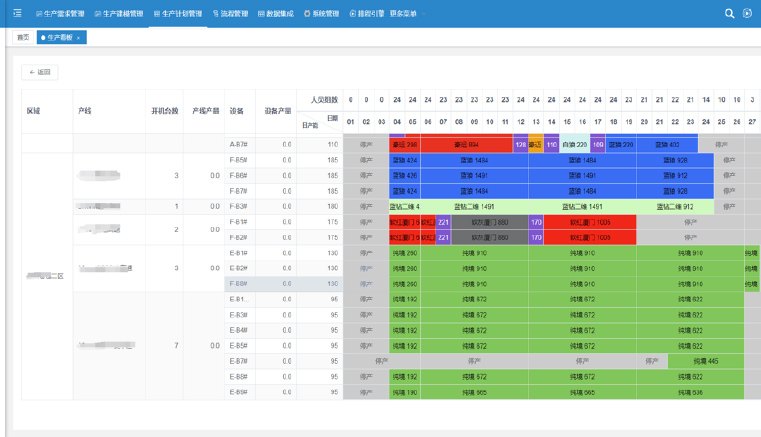Select device cell E-87#
This screenshot has width=761, height=437.
coord(239,361)
